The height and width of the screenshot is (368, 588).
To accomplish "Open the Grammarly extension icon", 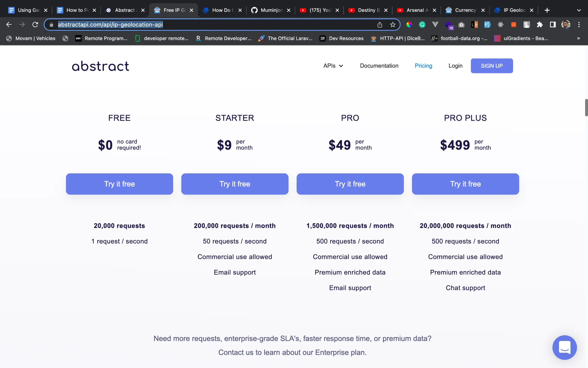I will click(422, 25).
